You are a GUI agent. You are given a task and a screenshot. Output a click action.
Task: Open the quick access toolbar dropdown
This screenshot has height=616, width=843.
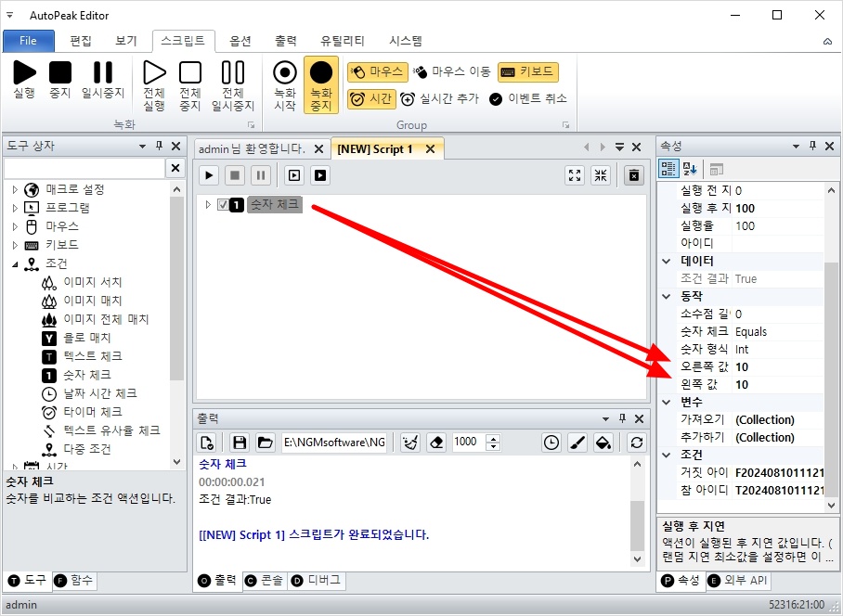(9, 15)
